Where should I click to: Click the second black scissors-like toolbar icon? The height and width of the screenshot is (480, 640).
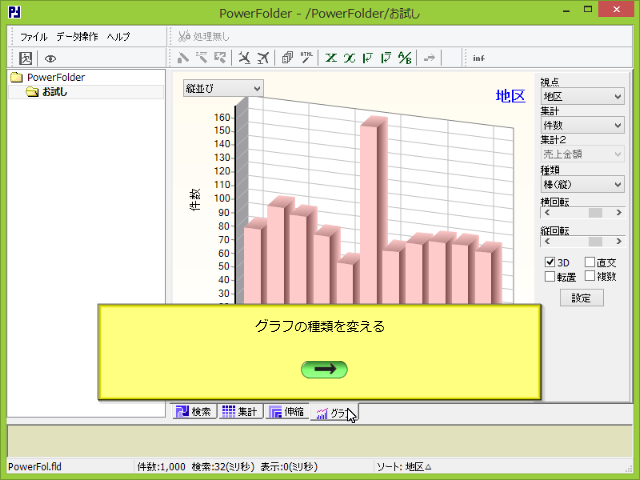point(263,58)
